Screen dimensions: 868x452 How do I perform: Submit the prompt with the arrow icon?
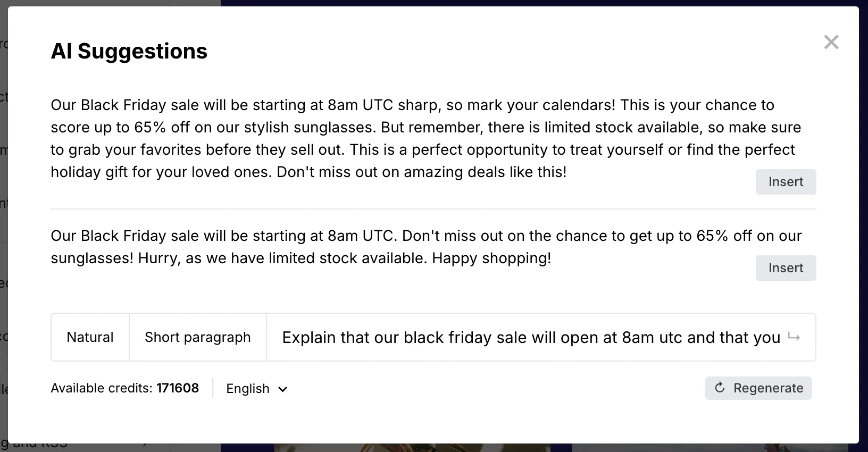click(794, 337)
